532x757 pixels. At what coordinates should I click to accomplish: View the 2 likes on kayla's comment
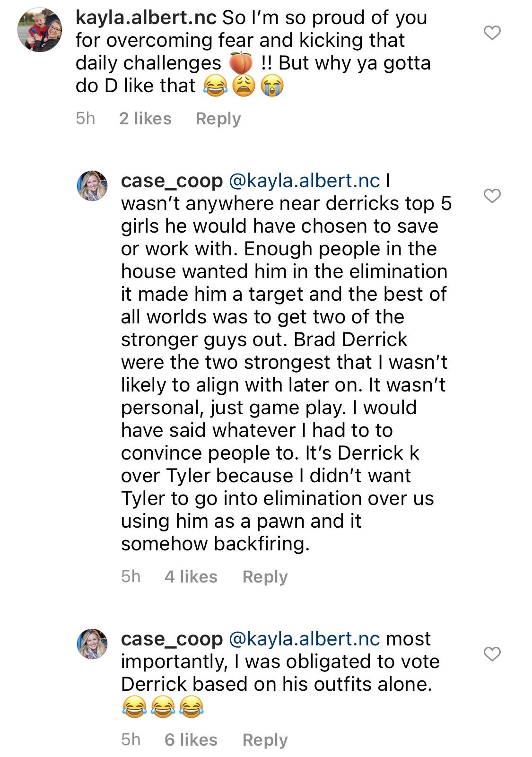[x=145, y=118]
